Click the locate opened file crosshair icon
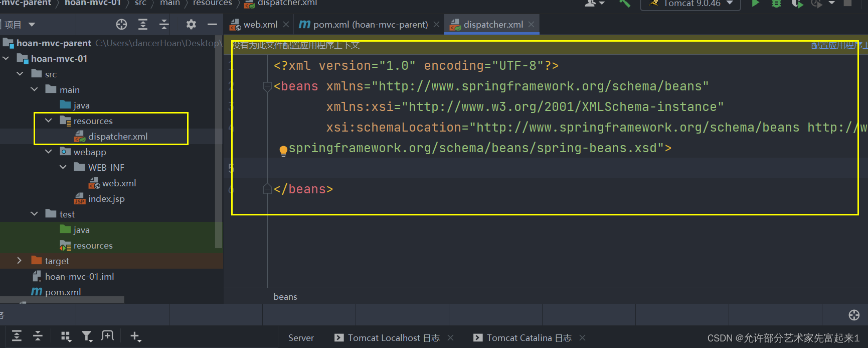The height and width of the screenshot is (348, 868). click(121, 24)
